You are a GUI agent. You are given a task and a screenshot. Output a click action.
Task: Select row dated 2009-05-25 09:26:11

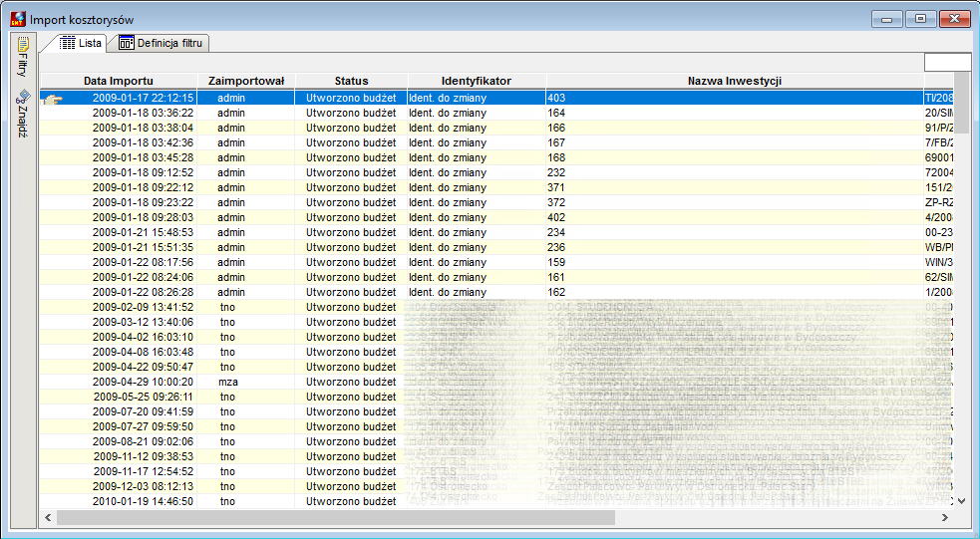pyautogui.click(x=496, y=398)
